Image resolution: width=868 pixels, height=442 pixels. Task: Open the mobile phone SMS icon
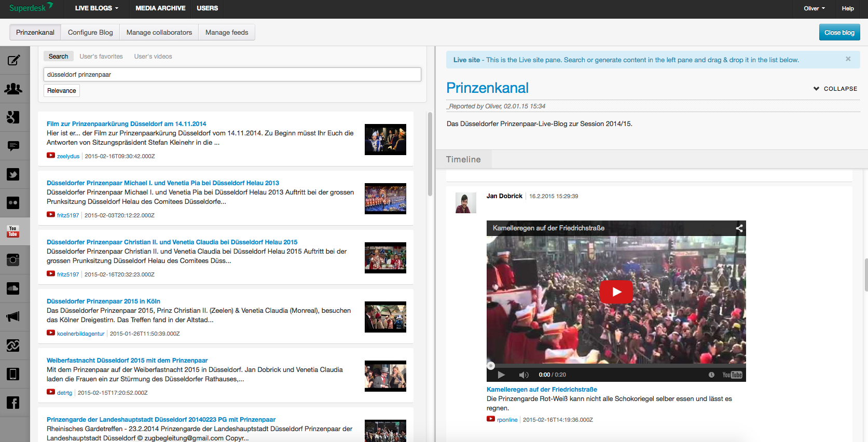coord(13,374)
